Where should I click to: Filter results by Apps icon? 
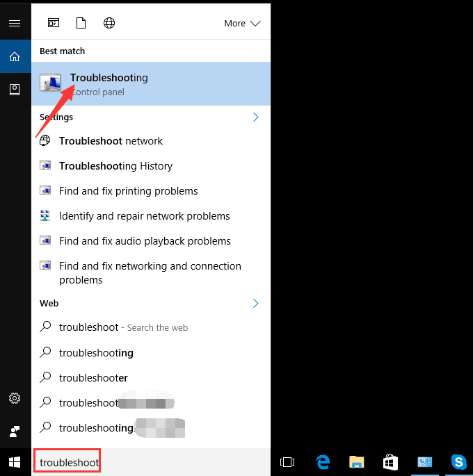54,23
